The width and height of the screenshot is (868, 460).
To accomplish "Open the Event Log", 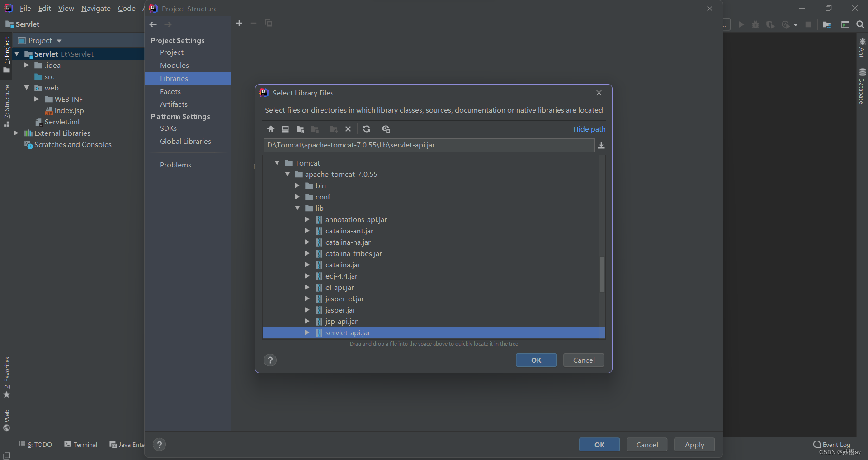I will [x=832, y=445].
